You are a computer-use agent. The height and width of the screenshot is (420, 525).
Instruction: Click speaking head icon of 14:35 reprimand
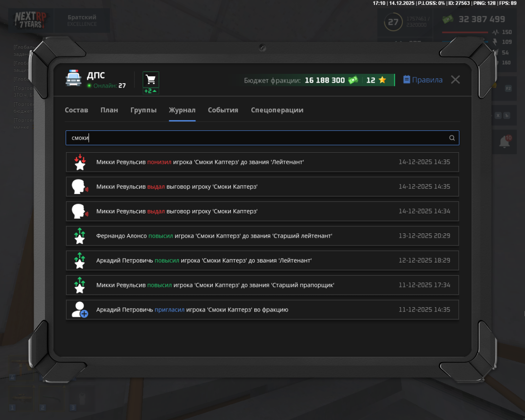80,187
